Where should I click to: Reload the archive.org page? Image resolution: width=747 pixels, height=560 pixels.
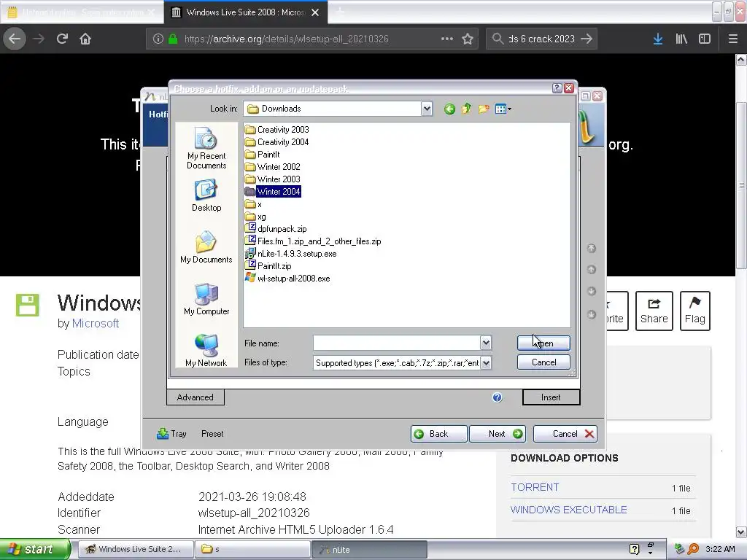pos(63,39)
